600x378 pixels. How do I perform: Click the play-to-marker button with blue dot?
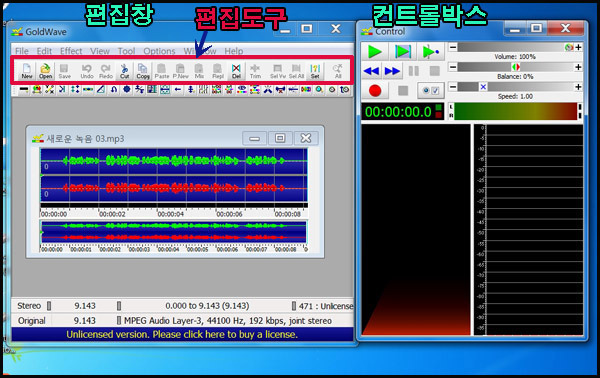430,51
